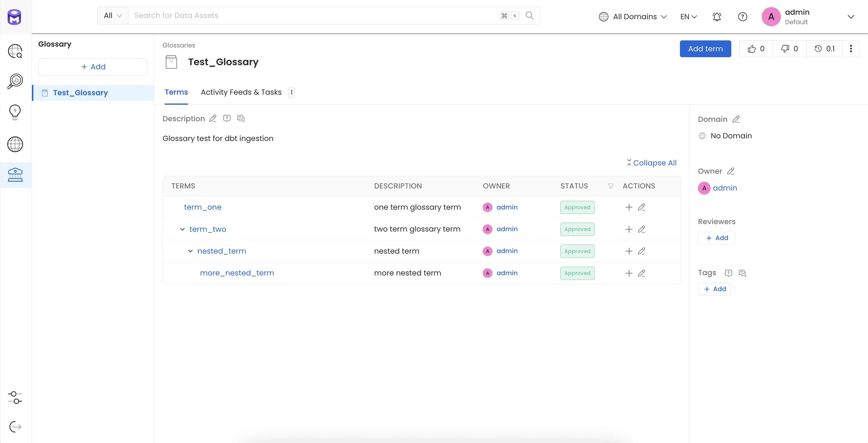The image size is (868, 443).
Task: Edit term_one with pencil icon
Action: tap(642, 207)
